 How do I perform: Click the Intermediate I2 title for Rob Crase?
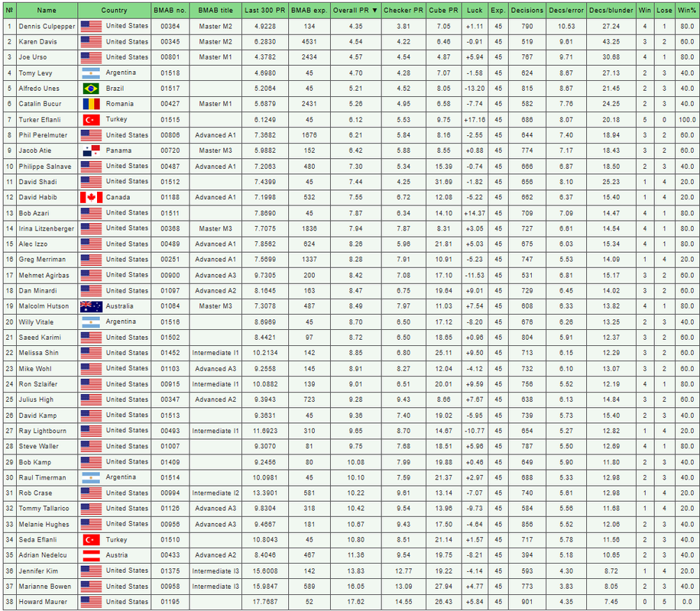(216, 493)
